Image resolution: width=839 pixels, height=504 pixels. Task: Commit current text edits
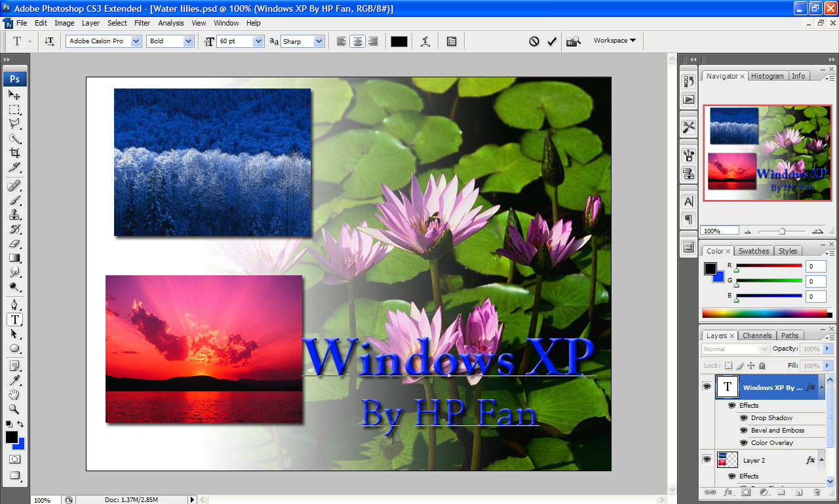click(x=552, y=41)
